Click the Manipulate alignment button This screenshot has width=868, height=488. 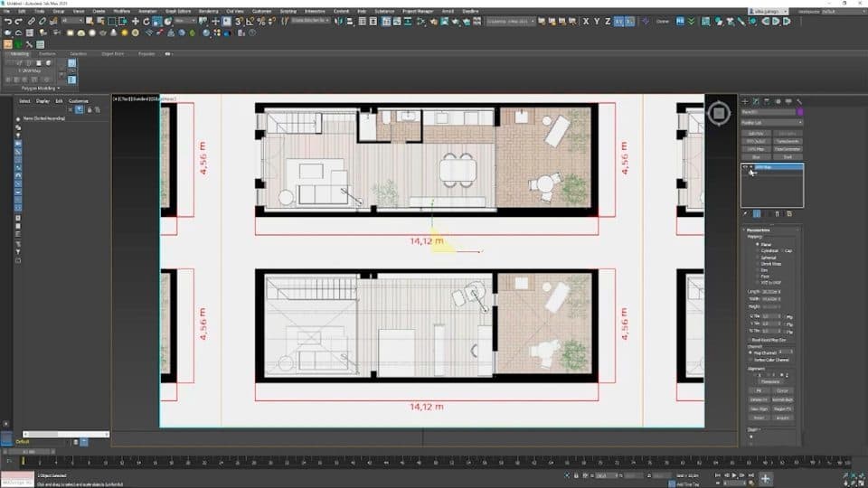(770, 381)
